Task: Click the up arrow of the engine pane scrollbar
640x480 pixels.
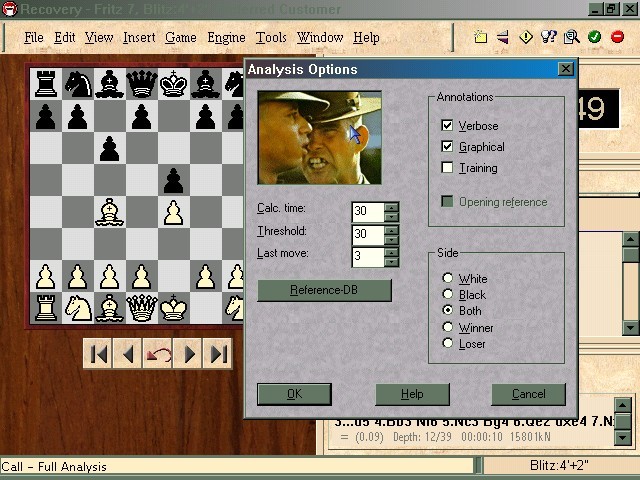Action: tap(623, 405)
